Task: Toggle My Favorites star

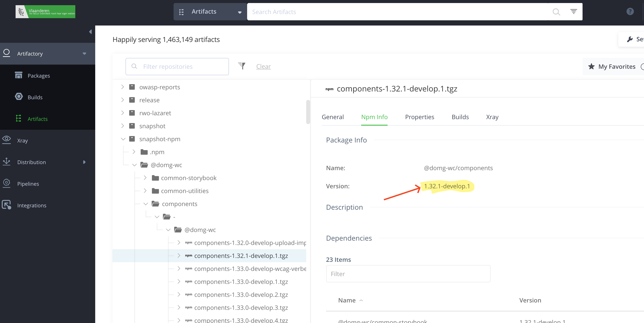Action: tap(591, 66)
